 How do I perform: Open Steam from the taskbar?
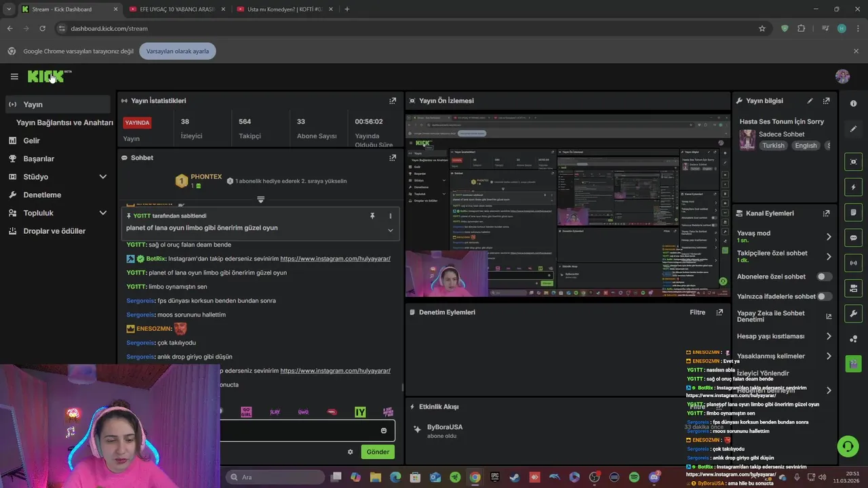click(515, 477)
